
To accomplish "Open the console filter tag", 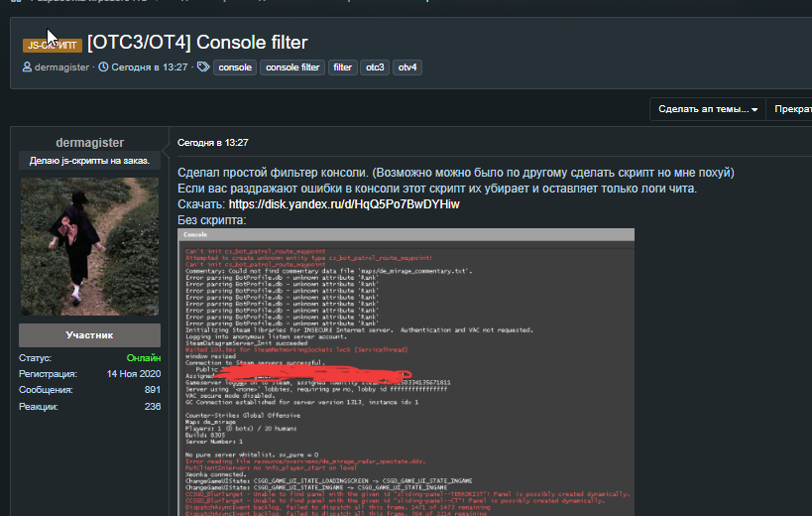I will coord(292,67).
